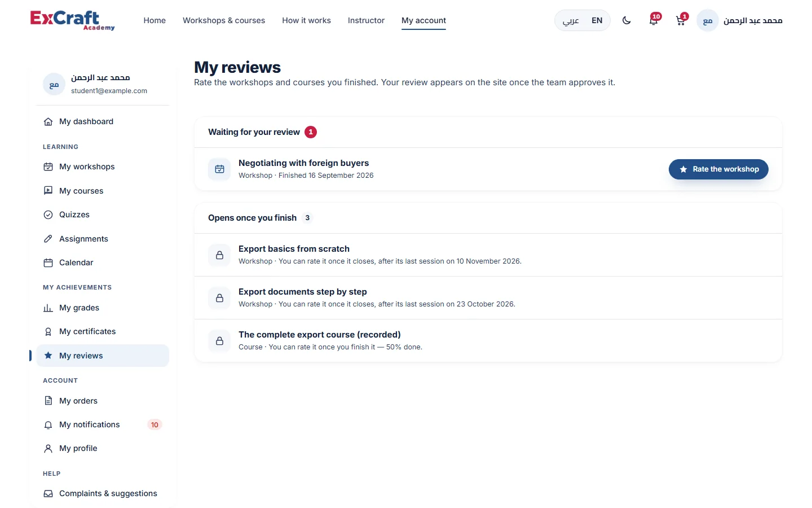Switch language to EN
Image resolution: width=812 pixels, height=508 pixels.
(x=597, y=20)
